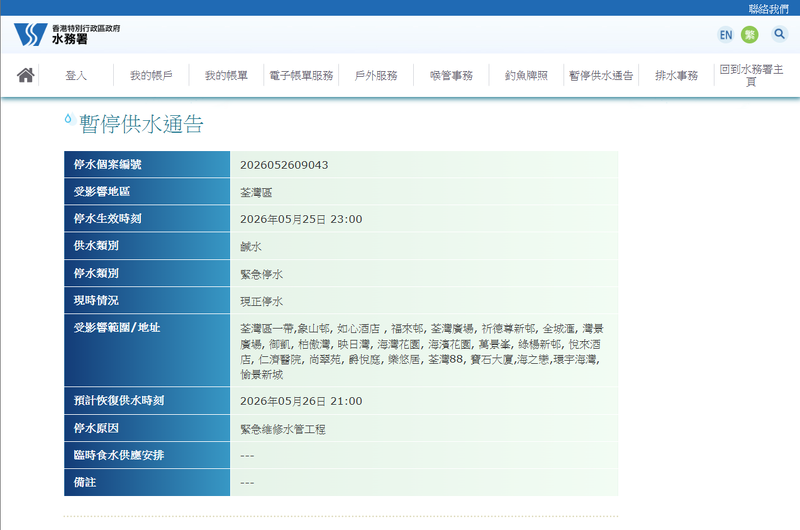The width and height of the screenshot is (800, 530).
Task: Click the 停水個案編號 row label
Action: click(108, 164)
